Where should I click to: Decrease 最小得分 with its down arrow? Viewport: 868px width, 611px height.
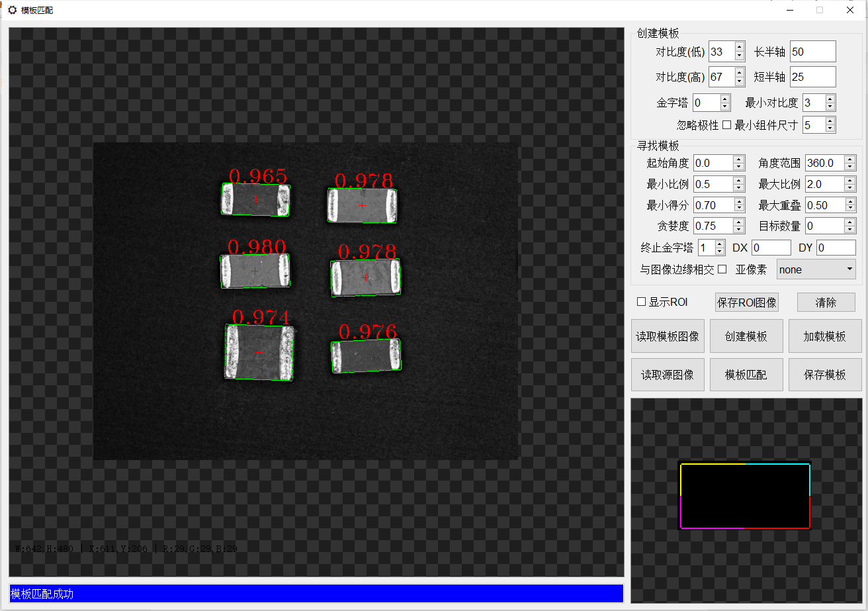point(739,209)
